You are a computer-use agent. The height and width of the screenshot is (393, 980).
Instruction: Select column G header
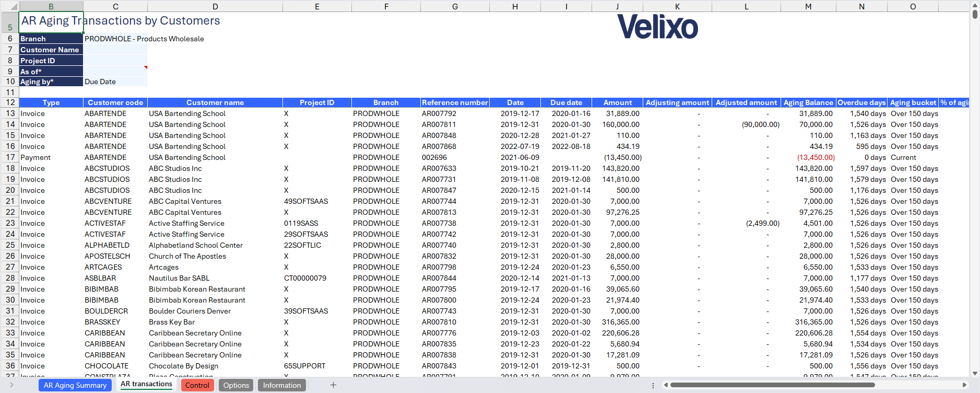click(455, 6)
